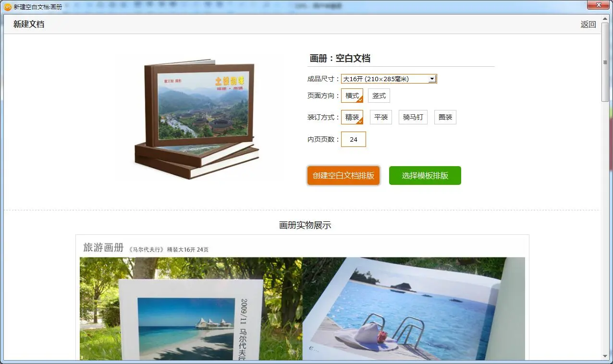Click the vertical scrollbar up arrow
Screen dimensions: 613x364
[605, 18]
